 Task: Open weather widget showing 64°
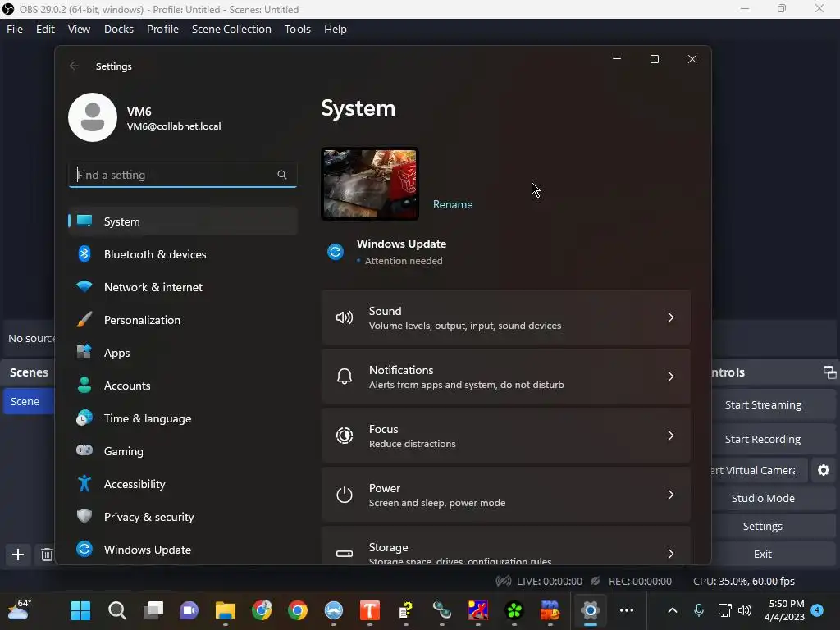click(x=20, y=610)
